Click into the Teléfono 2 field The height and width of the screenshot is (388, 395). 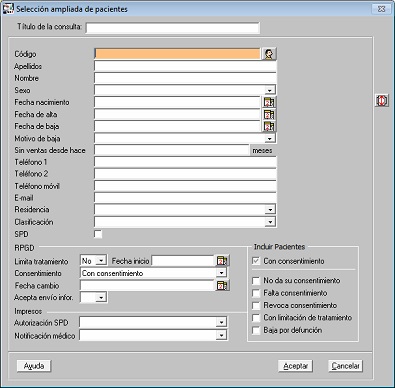[185, 174]
